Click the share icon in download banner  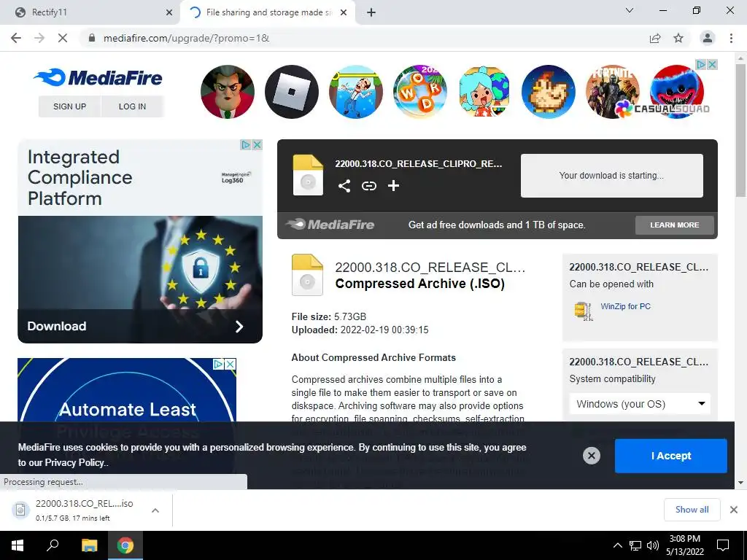point(344,186)
